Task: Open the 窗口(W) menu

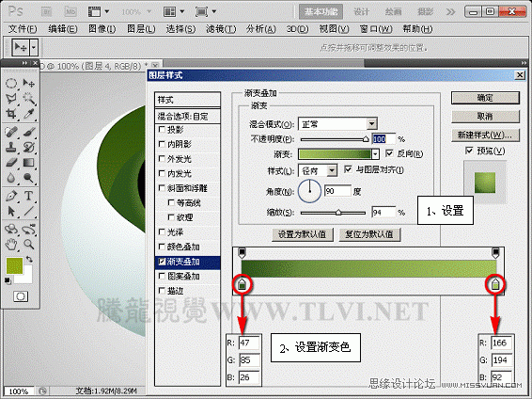Action: [x=376, y=29]
